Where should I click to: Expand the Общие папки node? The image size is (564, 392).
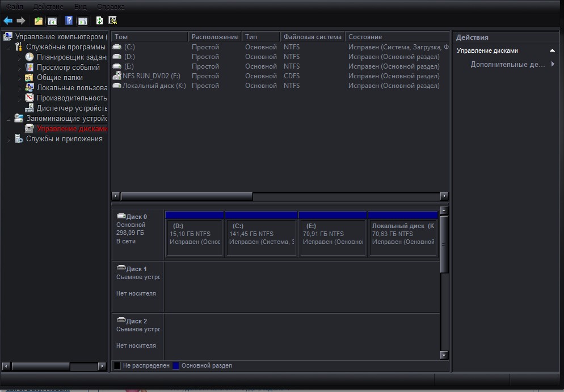[19, 78]
